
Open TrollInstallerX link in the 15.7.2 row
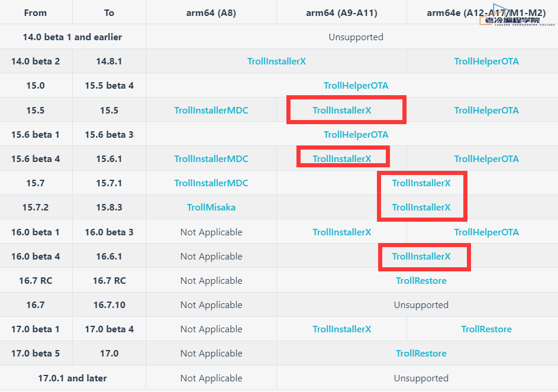point(421,207)
